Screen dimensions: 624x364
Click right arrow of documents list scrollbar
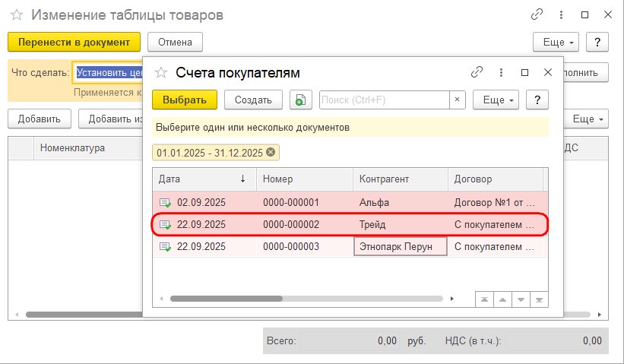(451, 299)
